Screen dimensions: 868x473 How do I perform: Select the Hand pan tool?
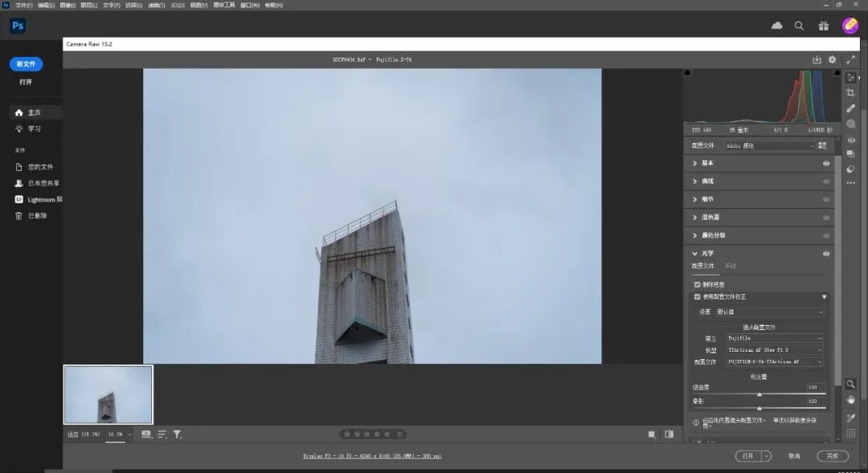pyautogui.click(x=851, y=399)
